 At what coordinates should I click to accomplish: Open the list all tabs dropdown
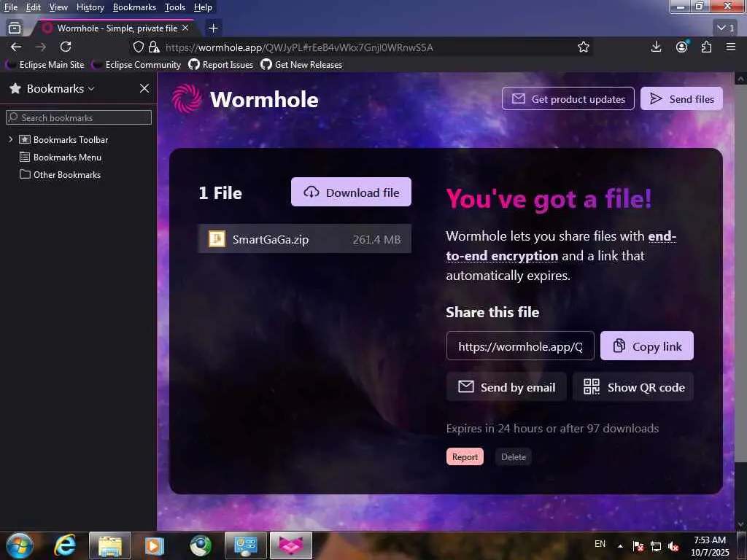726,28
